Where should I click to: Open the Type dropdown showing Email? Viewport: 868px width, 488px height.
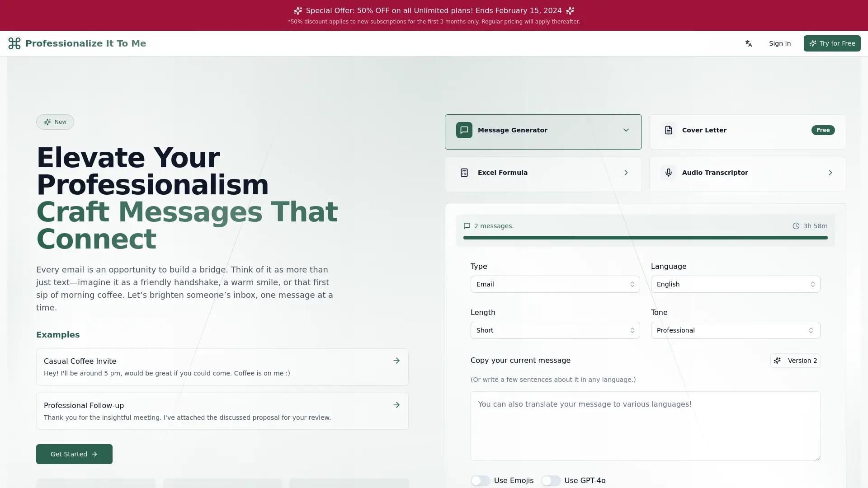pyautogui.click(x=555, y=284)
